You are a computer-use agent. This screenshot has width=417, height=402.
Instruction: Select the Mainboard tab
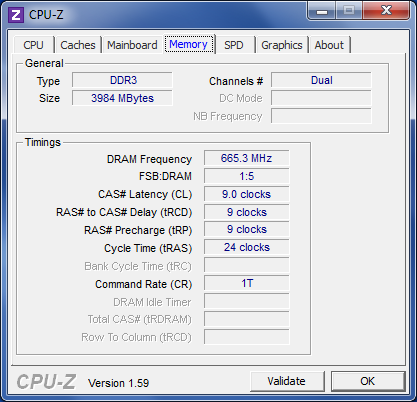coord(132,45)
